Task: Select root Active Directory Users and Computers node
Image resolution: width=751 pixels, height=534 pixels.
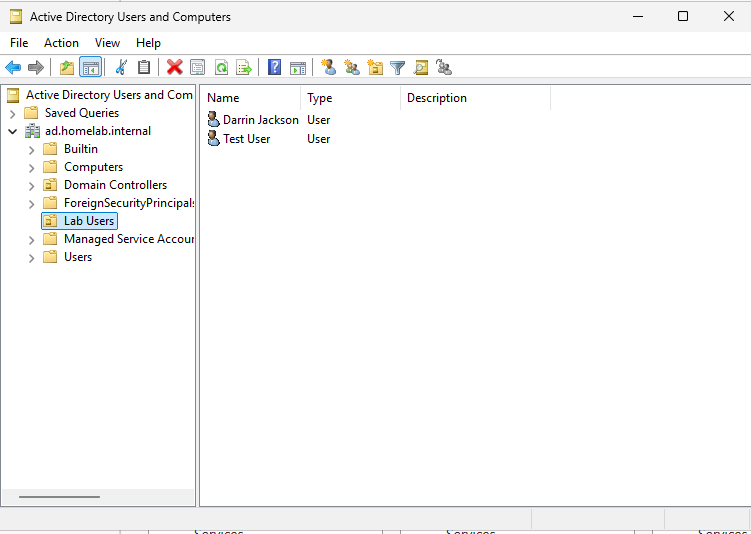Action: [109, 95]
